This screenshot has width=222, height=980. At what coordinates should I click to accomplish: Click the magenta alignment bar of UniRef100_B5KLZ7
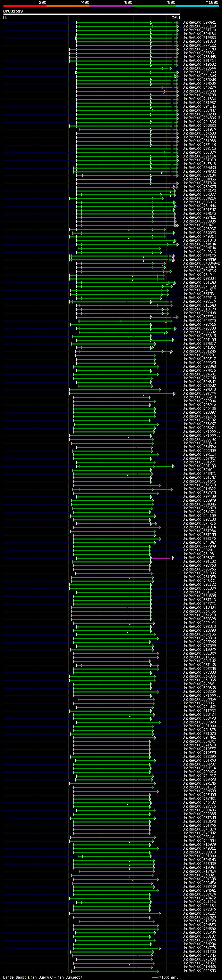coord(115,913)
